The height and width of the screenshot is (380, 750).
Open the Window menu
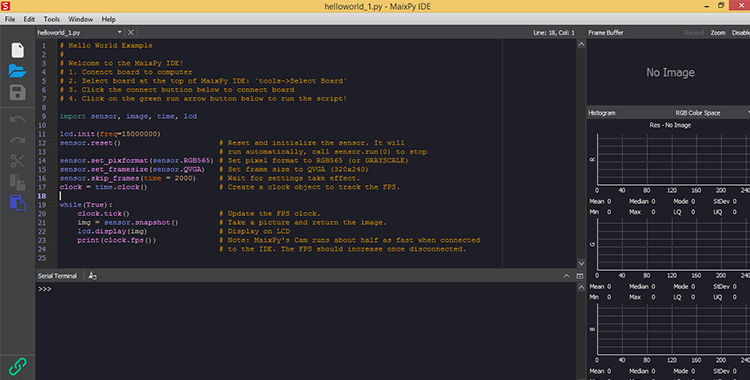(80, 19)
